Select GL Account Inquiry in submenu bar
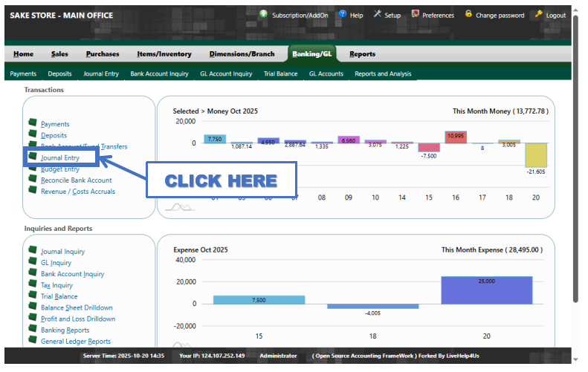588x372 pixels. (x=226, y=74)
